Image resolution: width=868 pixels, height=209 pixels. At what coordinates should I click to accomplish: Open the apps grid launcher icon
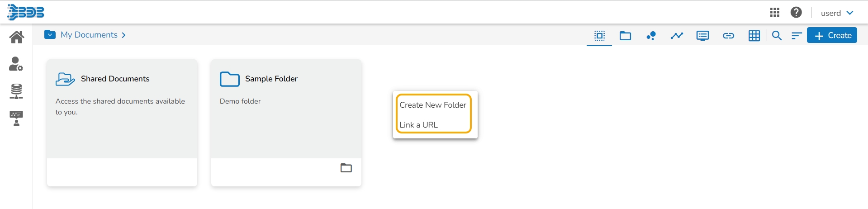point(774,13)
